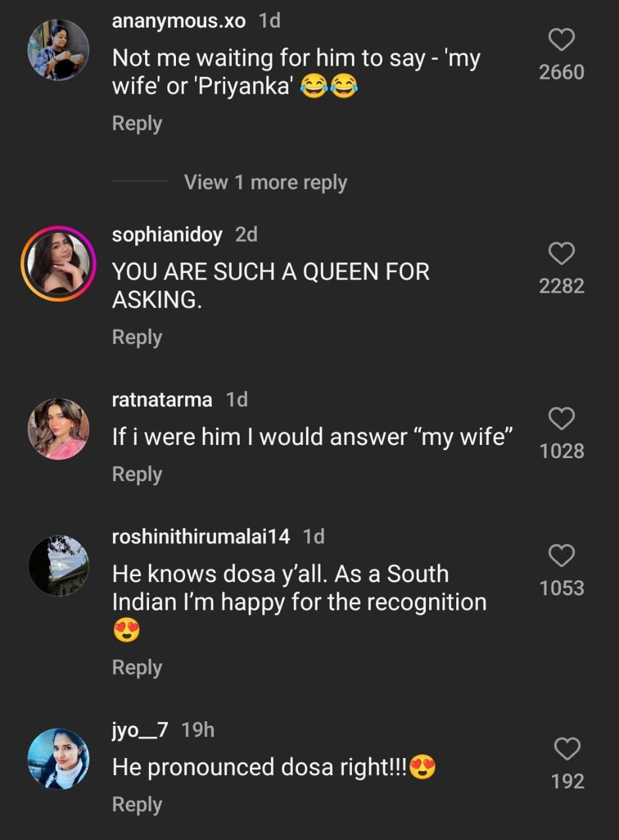Screen dimensions: 619x840
Task: Open sophianidoy's story avatar
Action: tap(58, 263)
